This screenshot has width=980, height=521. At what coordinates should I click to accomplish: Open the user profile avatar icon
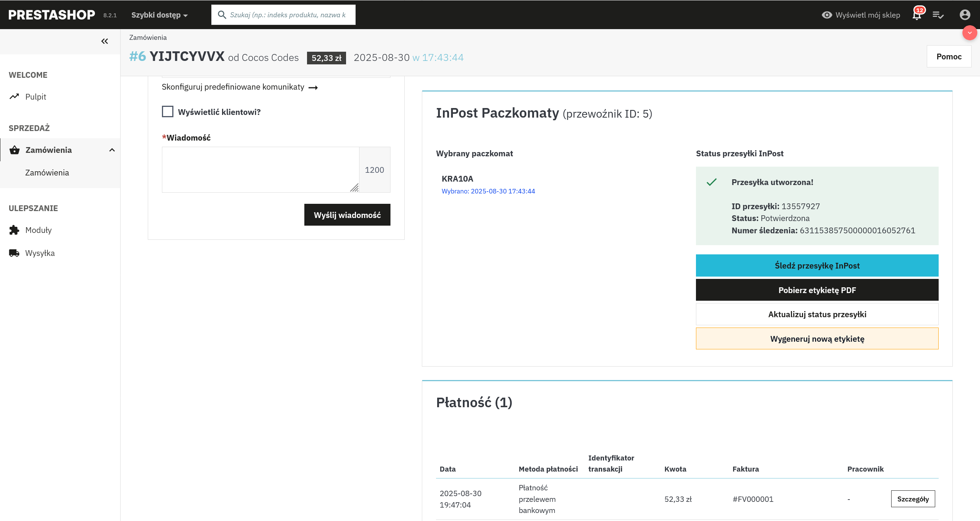pyautogui.click(x=965, y=15)
